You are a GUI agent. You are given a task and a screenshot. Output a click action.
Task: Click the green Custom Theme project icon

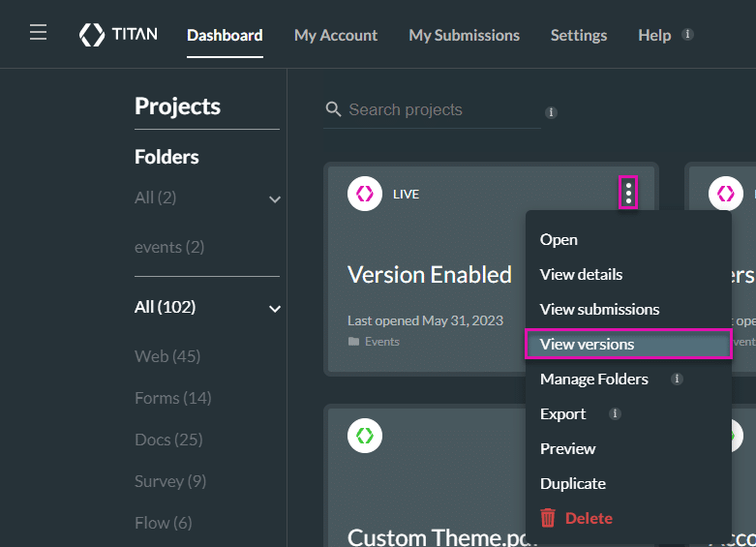(365, 436)
